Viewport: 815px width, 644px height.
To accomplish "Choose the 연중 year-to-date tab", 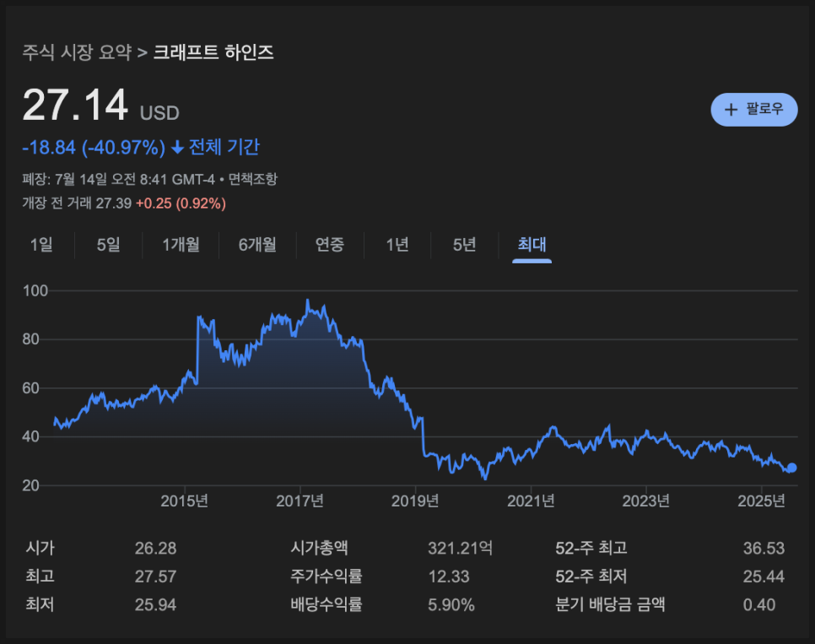I will (330, 245).
